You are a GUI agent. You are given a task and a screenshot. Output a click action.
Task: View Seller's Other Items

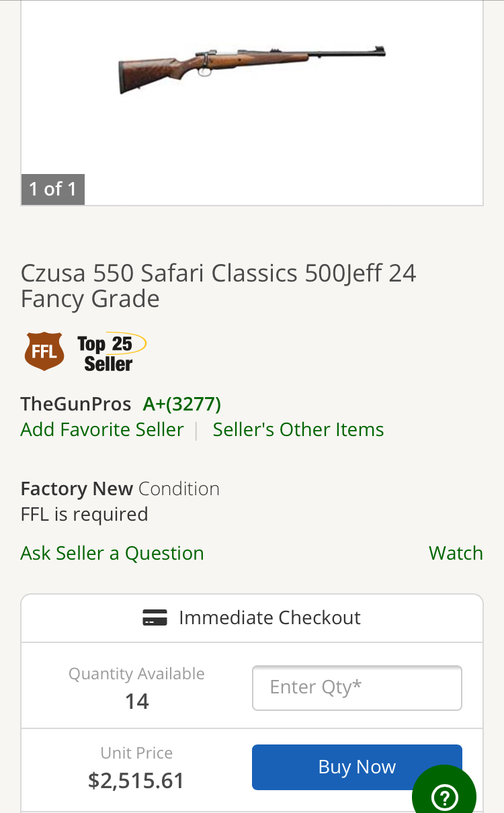298,430
